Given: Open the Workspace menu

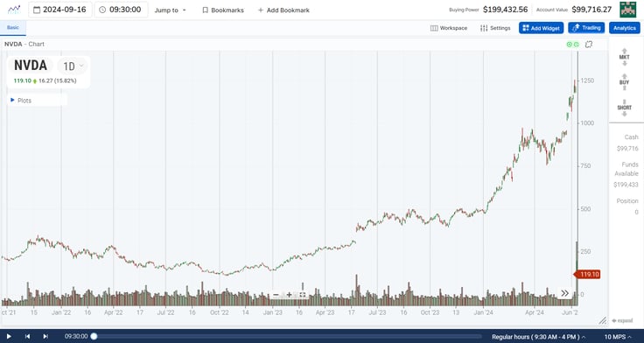Looking at the screenshot, I should [449, 28].
